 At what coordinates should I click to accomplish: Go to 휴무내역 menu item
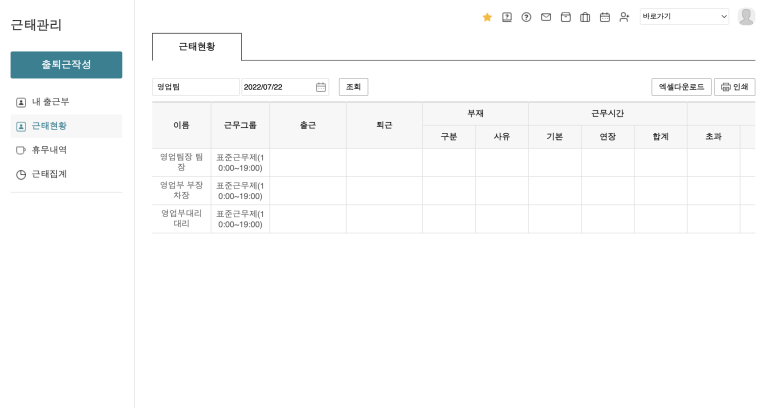pyautogui.click(x=49, y=150)
